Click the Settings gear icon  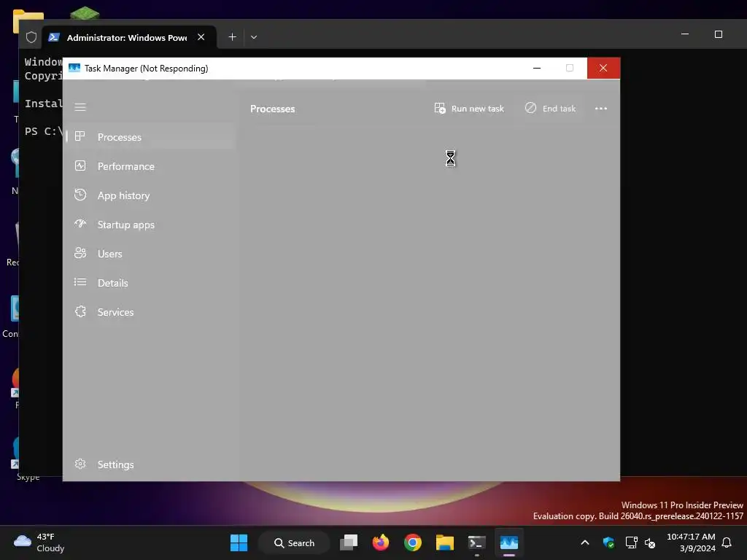[80, 464]
